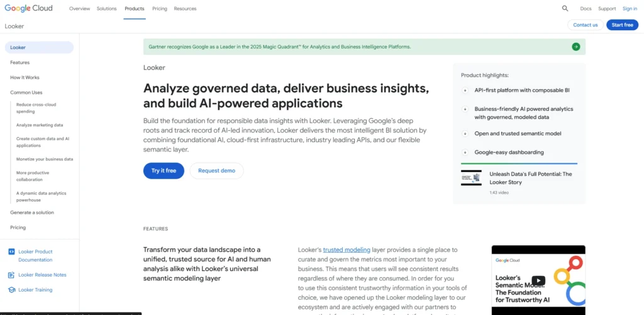644x315 pixels.
Task: Click the Request demo button
Action: point(216,171)
